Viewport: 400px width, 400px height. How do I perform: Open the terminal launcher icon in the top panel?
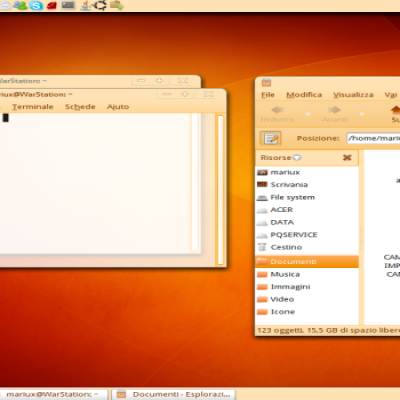(x=68, y=5)
